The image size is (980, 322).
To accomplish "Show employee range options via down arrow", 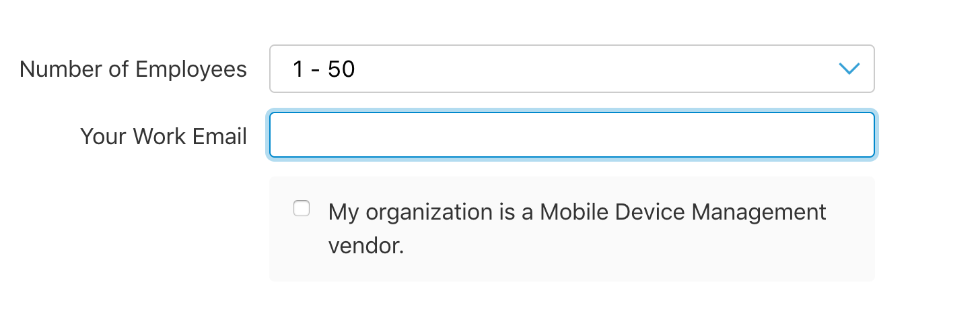I will point(849,69).
